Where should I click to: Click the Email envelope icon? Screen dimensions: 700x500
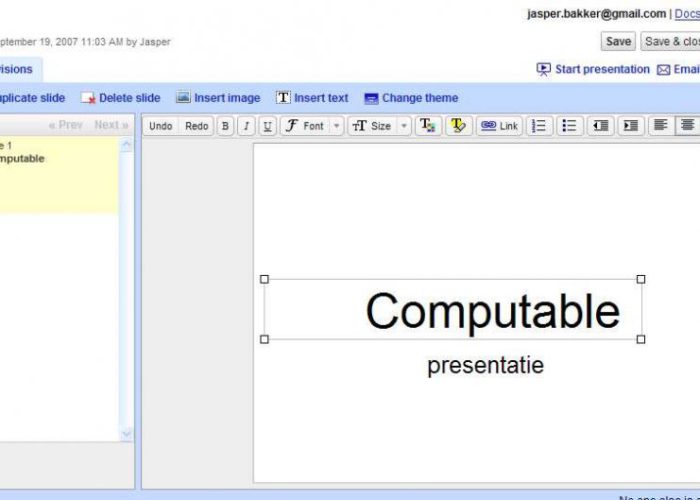(x=663, y=70)
